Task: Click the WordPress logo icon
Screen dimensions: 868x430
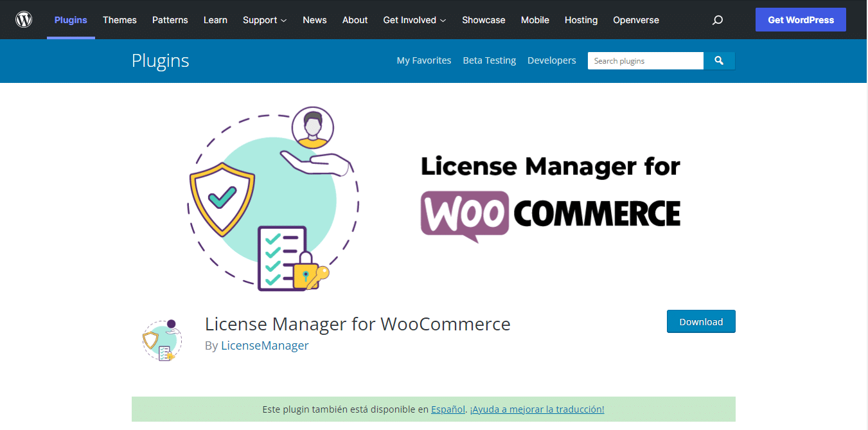Action: 24,19
